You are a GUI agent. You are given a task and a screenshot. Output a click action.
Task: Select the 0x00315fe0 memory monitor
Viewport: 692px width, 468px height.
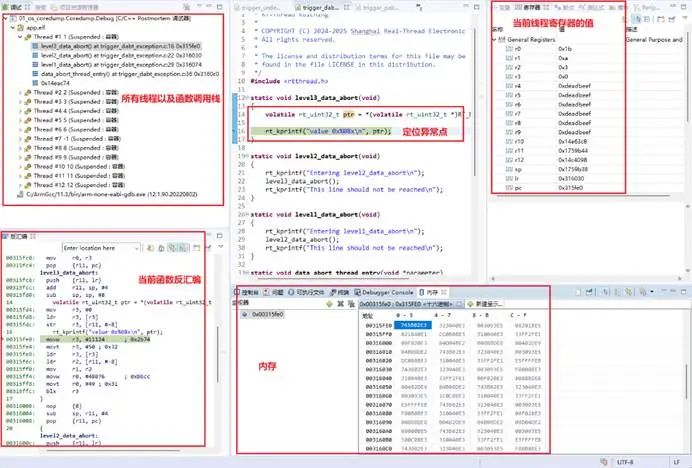pyautogui.click(x=263, y=314)
